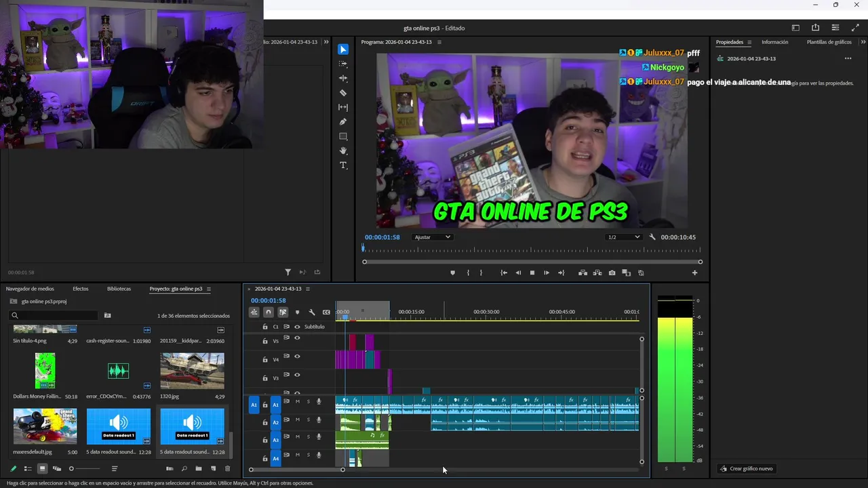868x488 pixels.
Task: Go to Out point in Program monitor
Action: click(x=561, y=272)
